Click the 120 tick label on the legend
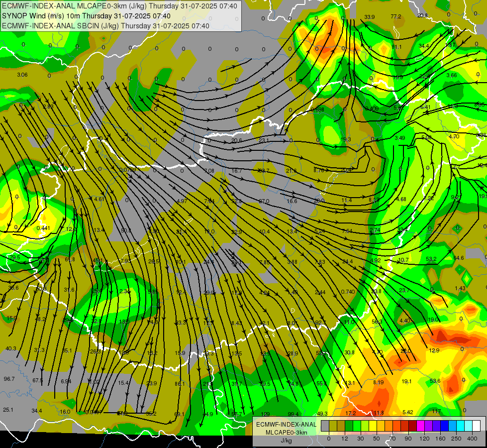Viewport: 487px width, 448px height. tap(424, 439)
